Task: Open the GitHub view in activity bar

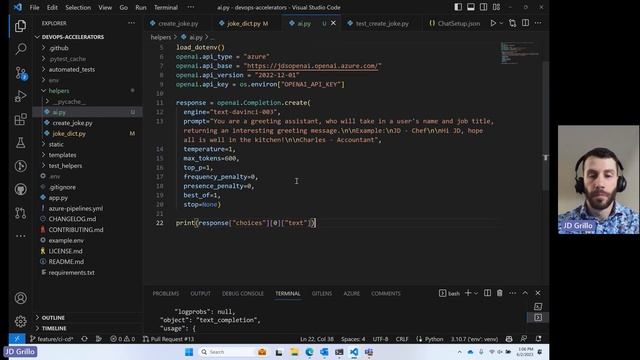Action: click(20, 189)
